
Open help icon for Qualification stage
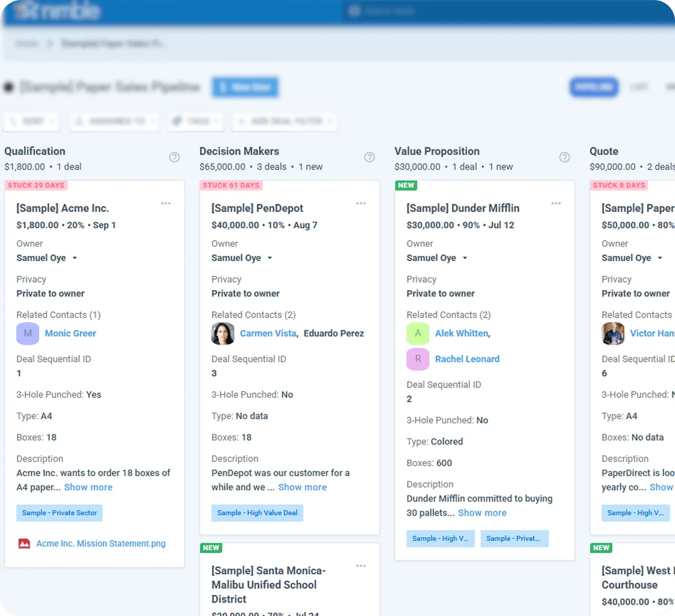click(174, 157)
